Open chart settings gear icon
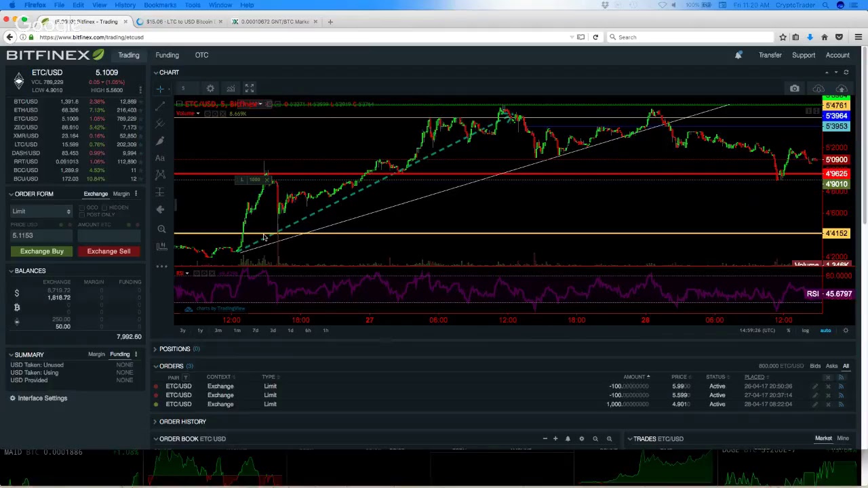This screenshot has height=488, width=868. pyautogui.click(x=210, y=89)
